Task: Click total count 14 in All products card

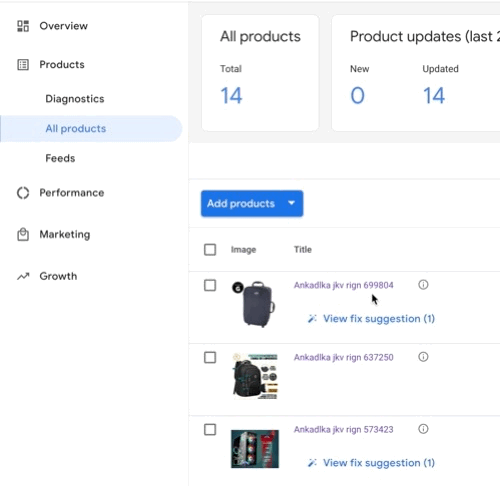Action: pos(231,96)
